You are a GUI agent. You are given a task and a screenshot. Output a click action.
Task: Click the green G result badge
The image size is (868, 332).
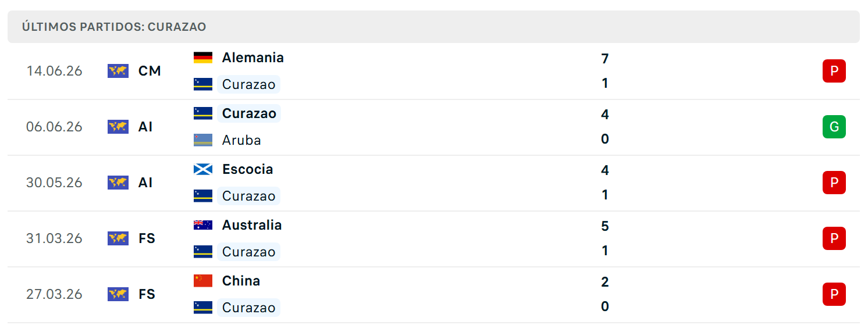pos(834,127)
